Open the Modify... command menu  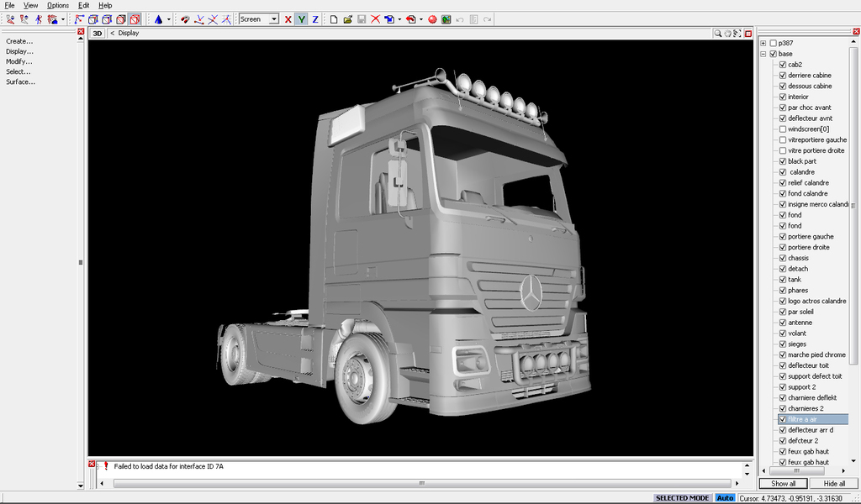click(19, 61)
